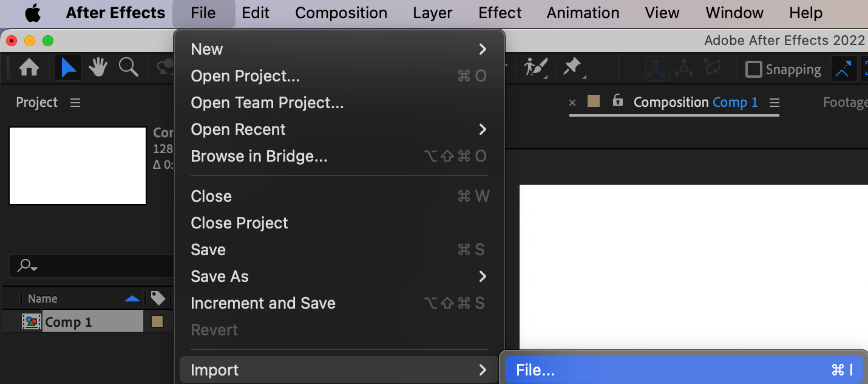Click the tan label swatch for Comp 1 row
The image size is (868, 384).
(157, 322)
